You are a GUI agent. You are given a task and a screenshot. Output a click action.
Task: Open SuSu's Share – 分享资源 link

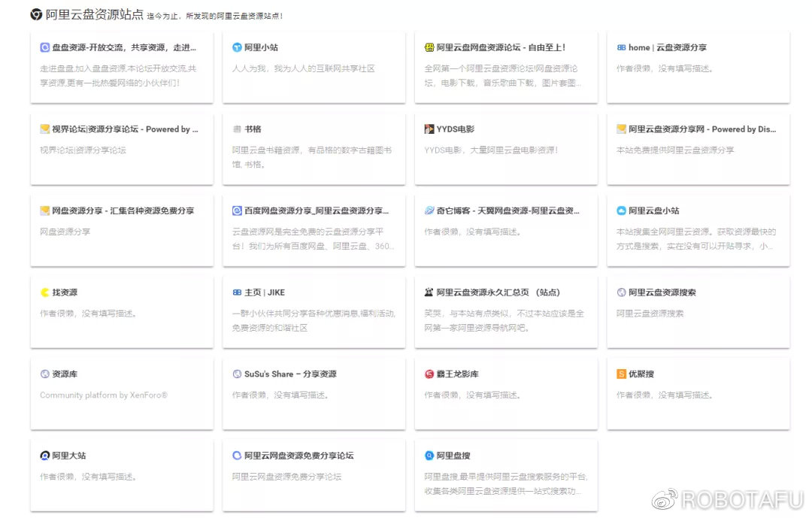coord(290,374)
